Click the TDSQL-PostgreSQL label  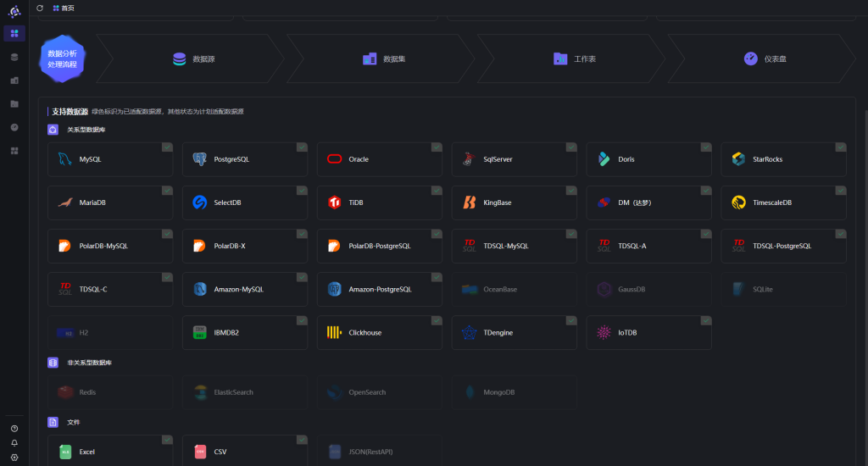(x=782, y=247)
